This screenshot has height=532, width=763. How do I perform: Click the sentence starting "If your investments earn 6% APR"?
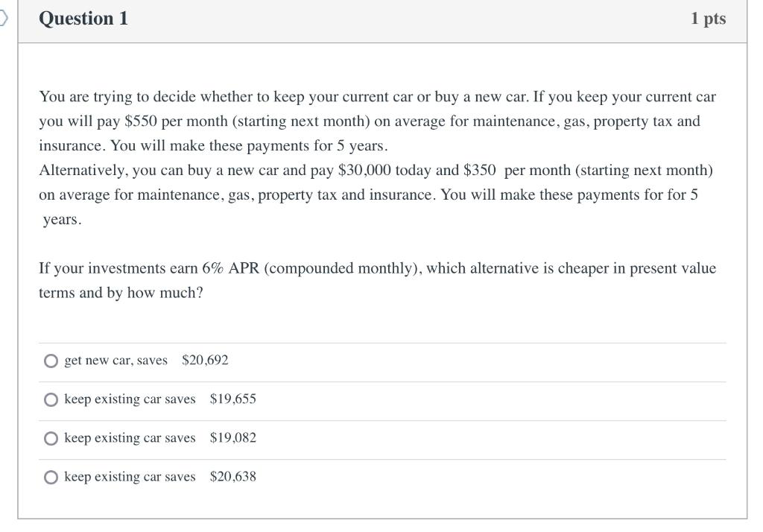378,280
